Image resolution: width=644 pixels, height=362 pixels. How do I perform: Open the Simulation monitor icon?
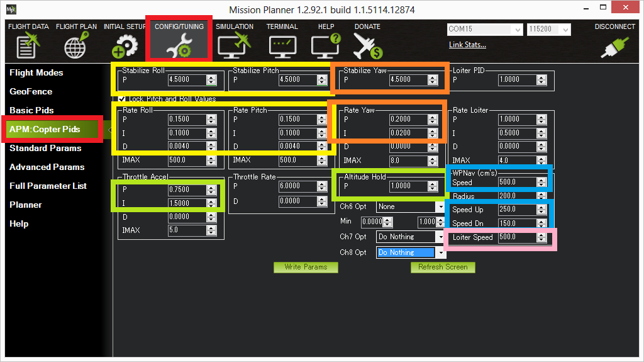coord(234,45)
